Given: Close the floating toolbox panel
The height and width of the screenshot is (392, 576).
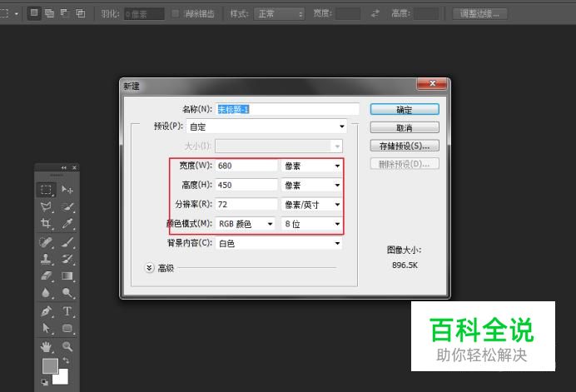Looking at the screenshot, I should (75, 167).
